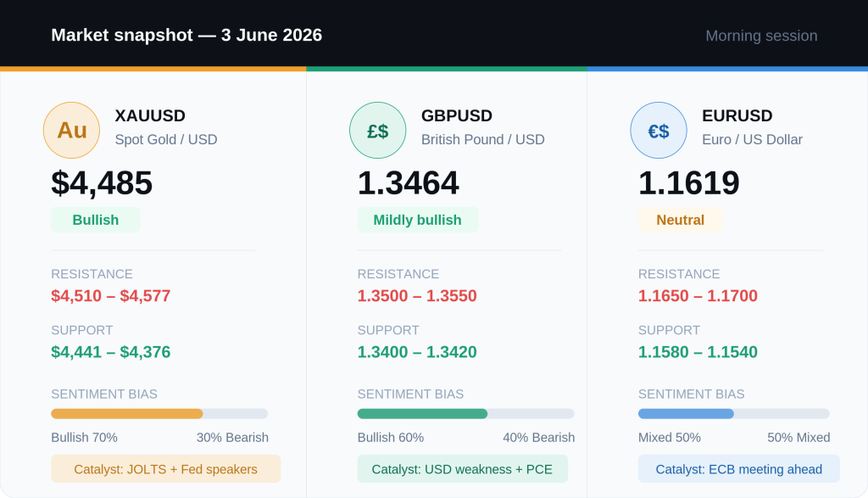Click the GBPUSD £$ circle icon
This screenshot has width=868, height=498.
tap(377, 130)
